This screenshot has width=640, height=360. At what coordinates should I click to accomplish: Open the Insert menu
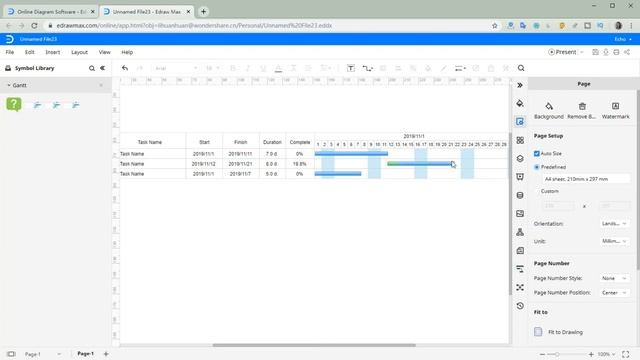click(53, 52)
